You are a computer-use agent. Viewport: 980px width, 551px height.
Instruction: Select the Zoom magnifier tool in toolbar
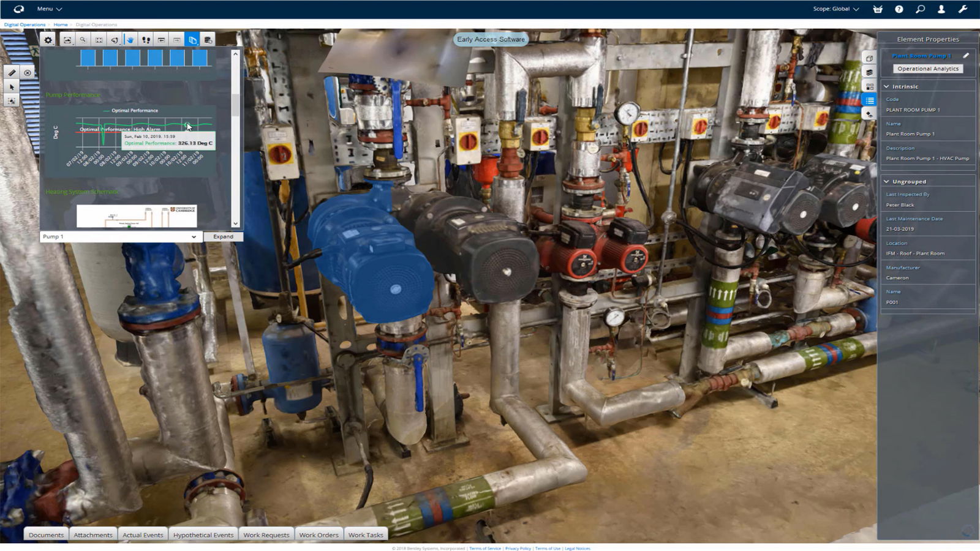pos(83,39)
